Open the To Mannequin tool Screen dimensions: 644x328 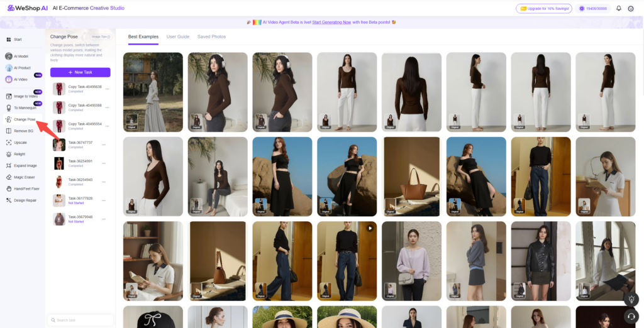(25, 108)
